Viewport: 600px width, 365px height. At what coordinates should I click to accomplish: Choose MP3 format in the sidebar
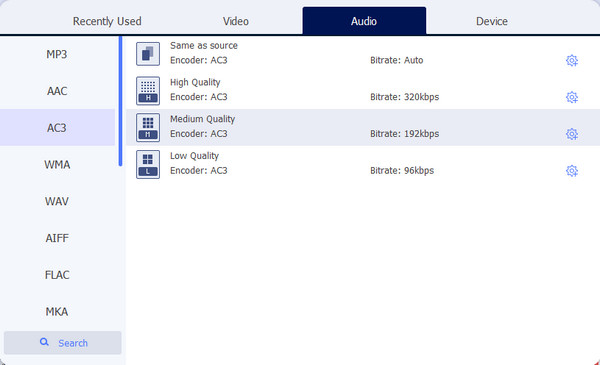(x=57, y=54)
